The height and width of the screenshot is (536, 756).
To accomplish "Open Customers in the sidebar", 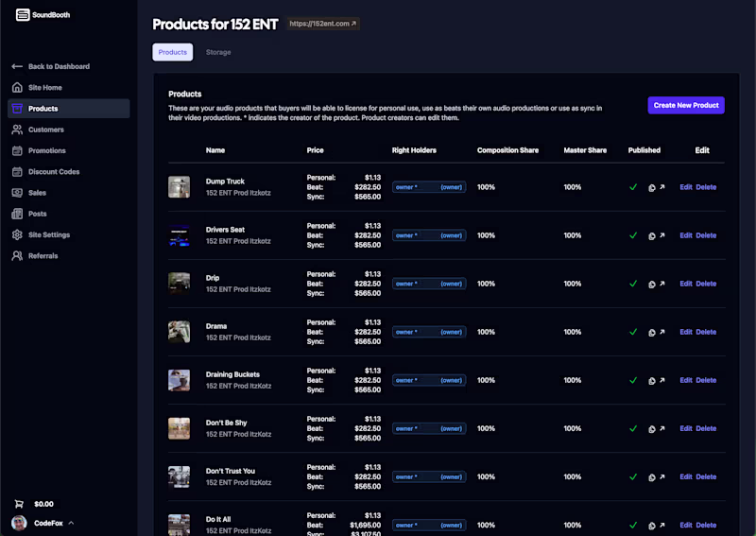I will pyautogui.click(x=68, y=130).
